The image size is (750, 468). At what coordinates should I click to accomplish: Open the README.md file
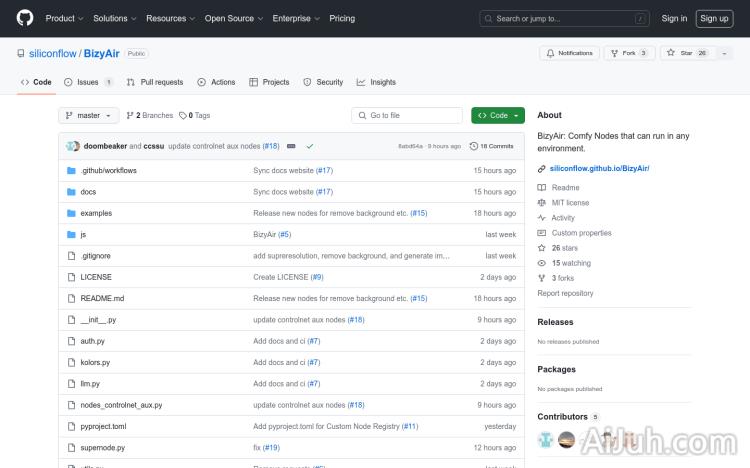102,298
